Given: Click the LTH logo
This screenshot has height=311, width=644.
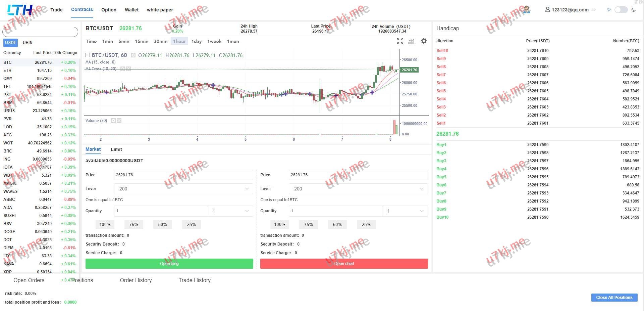Looking at the screenshot, I should [x=20, y=10].
